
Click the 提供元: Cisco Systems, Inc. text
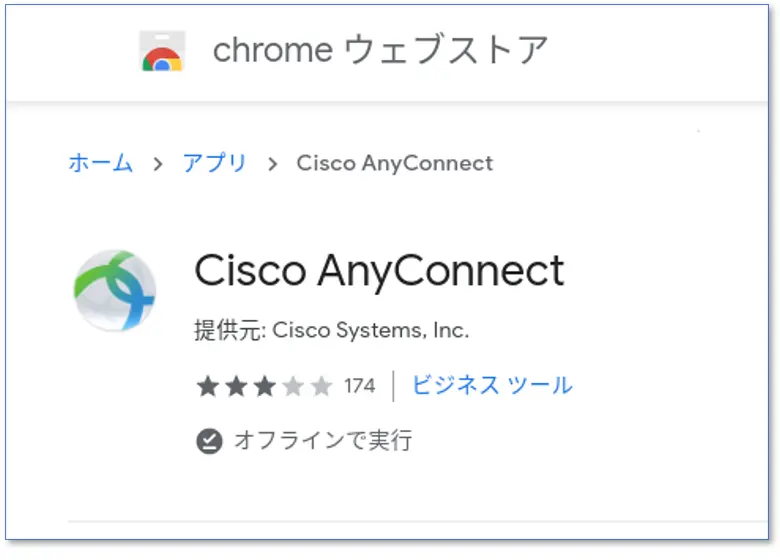(331, 330)
